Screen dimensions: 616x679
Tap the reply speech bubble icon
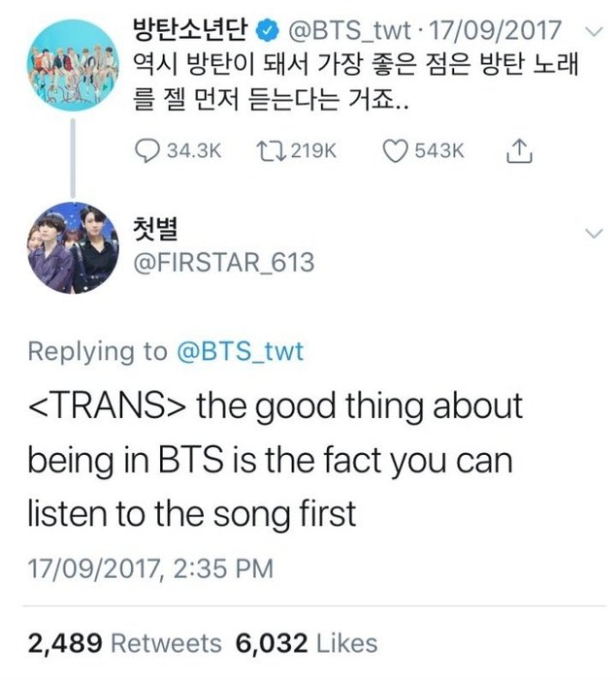tap(146, 150)
